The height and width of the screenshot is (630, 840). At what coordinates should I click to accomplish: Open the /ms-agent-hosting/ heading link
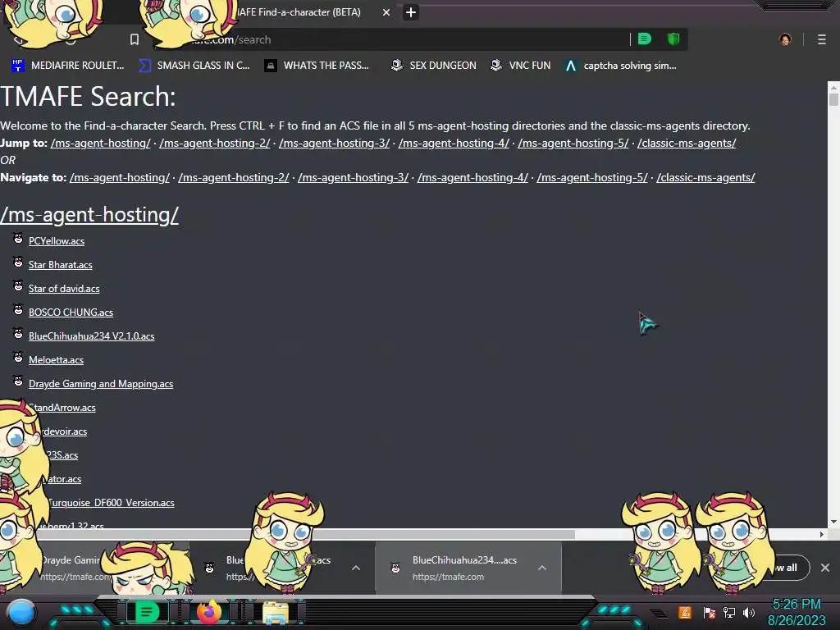(x=89, y=215)
